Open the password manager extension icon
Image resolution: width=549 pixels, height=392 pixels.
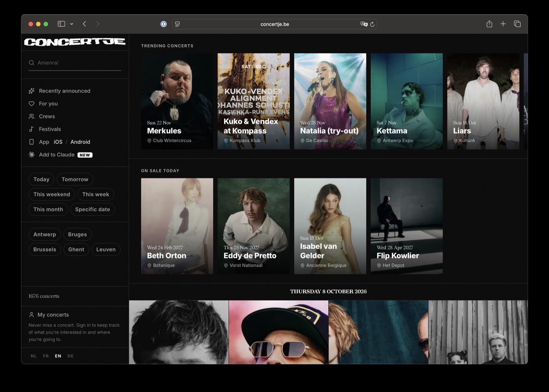(x=164, y=24)
